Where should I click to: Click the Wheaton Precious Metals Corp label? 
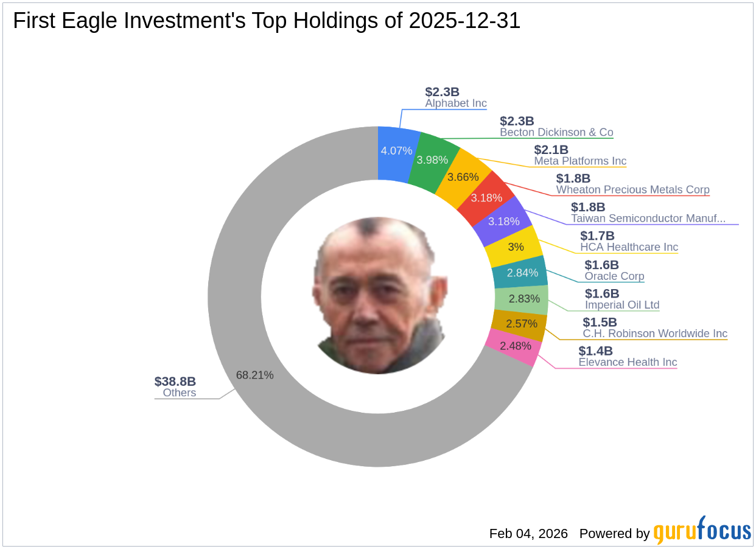click(632, 190)
